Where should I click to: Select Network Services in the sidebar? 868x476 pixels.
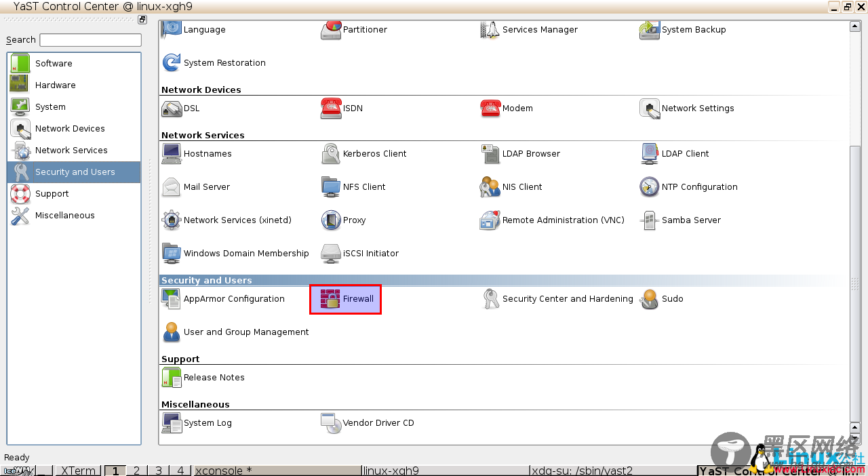[x=74, y=150]
